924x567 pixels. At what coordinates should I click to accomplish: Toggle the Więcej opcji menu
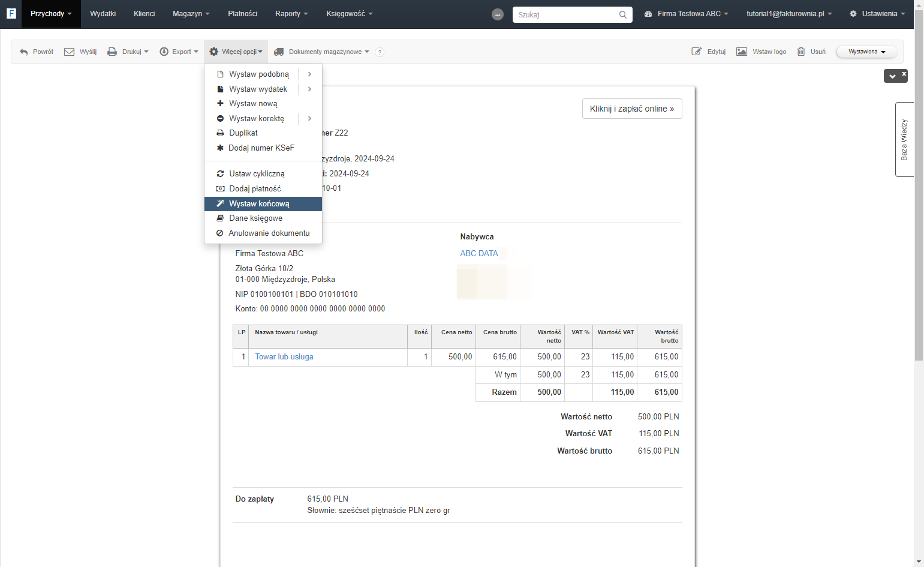coord(236,52)
